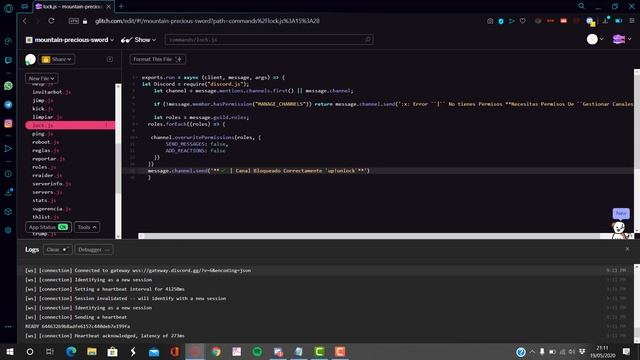Click the collapse sidebar icon beside Share
The height and width of the screenshot is (360, 640).
(110, 59)
